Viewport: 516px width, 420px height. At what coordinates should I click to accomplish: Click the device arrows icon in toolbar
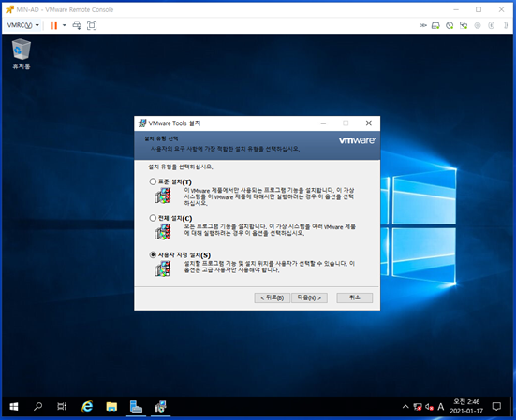click(423, 25)
